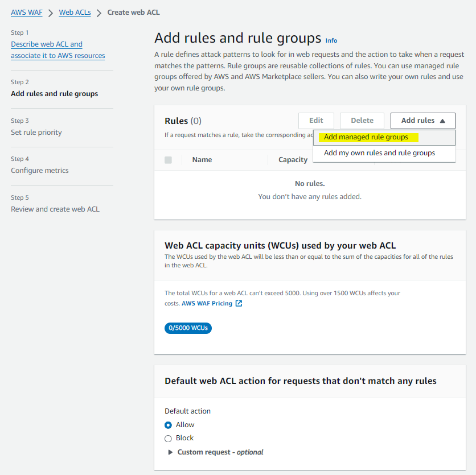Open the AWS WAF breadcrumb link

[x=27, y=13]
